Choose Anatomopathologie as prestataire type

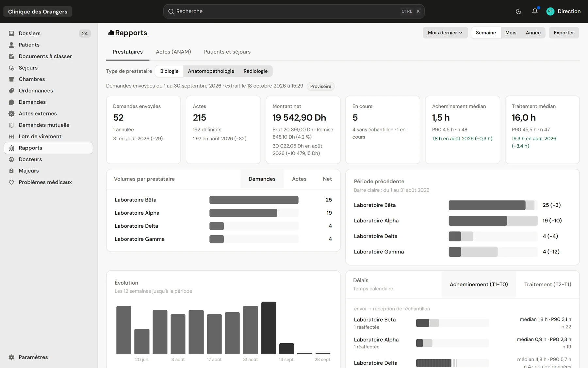click(211, 71)
